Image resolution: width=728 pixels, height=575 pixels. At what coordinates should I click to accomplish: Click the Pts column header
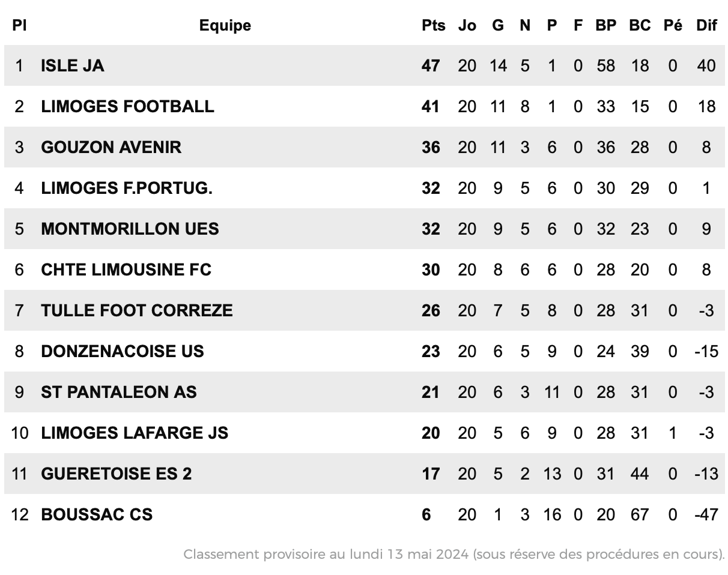[434, 25]
